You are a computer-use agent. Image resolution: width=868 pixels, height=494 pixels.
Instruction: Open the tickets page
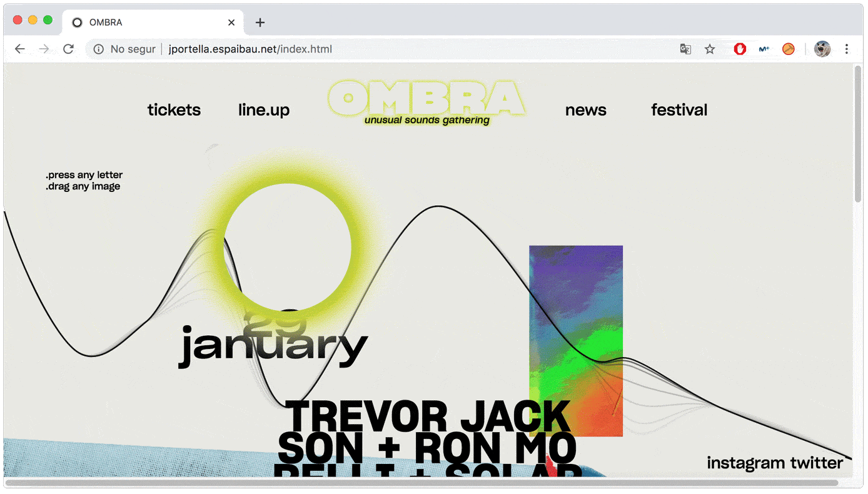(174, 110)
